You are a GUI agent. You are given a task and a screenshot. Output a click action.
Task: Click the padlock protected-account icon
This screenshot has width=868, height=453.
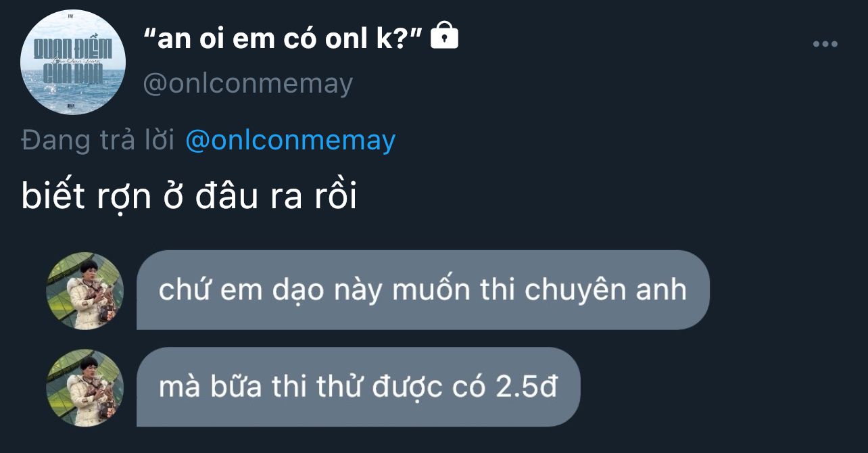(444, 35)
